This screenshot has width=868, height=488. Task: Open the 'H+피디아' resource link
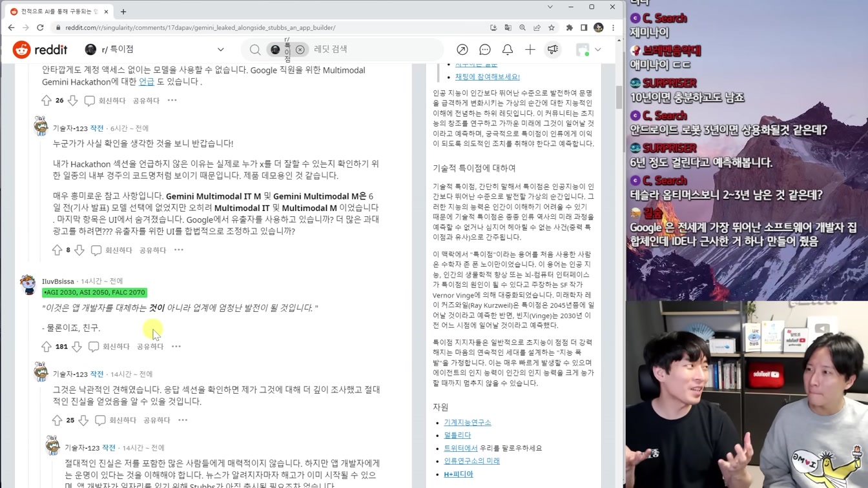click(459, 474)
